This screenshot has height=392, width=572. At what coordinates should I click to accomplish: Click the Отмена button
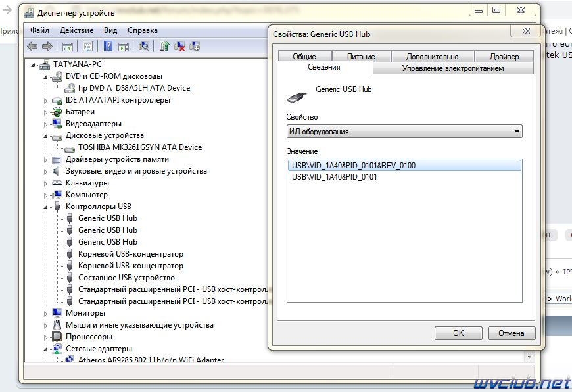coord(511,333)
